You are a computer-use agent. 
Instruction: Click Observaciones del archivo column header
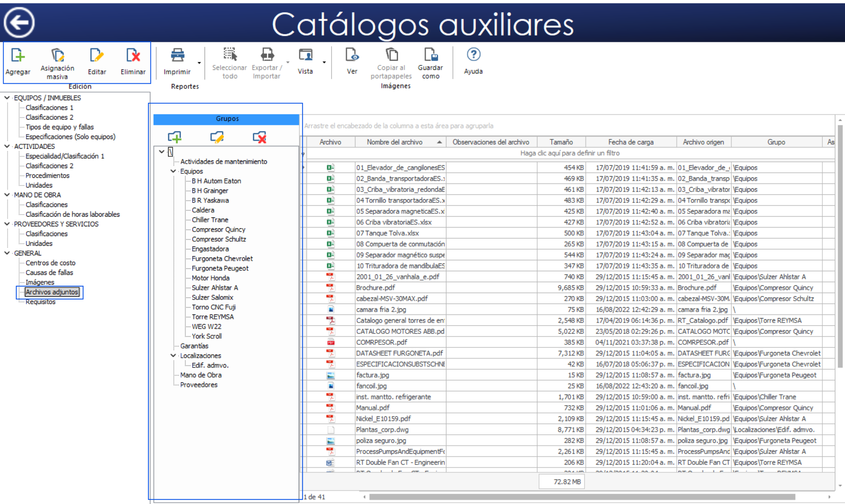[491, 142]
